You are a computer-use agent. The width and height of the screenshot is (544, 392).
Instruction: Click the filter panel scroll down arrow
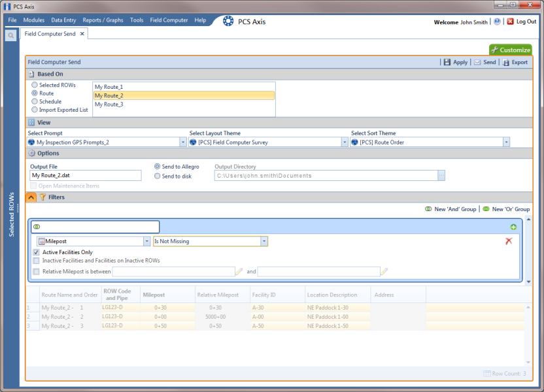tap(529, 282)
